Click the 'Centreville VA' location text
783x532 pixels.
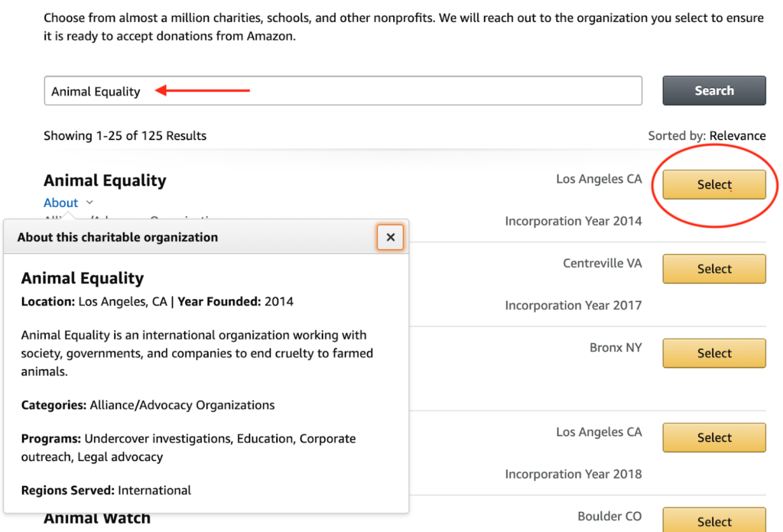pyautogui.click(x=603, y=263)
